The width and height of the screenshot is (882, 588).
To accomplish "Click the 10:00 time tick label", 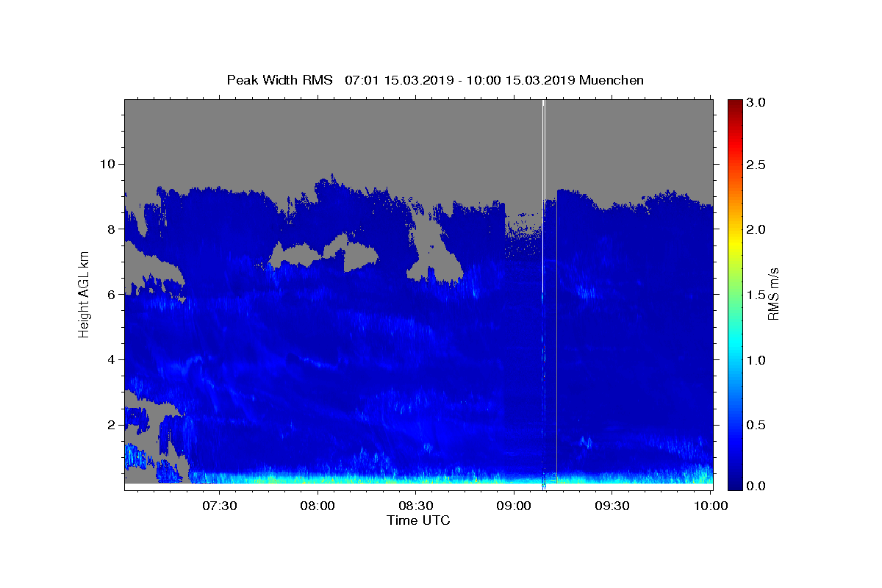I will point(710,506).
